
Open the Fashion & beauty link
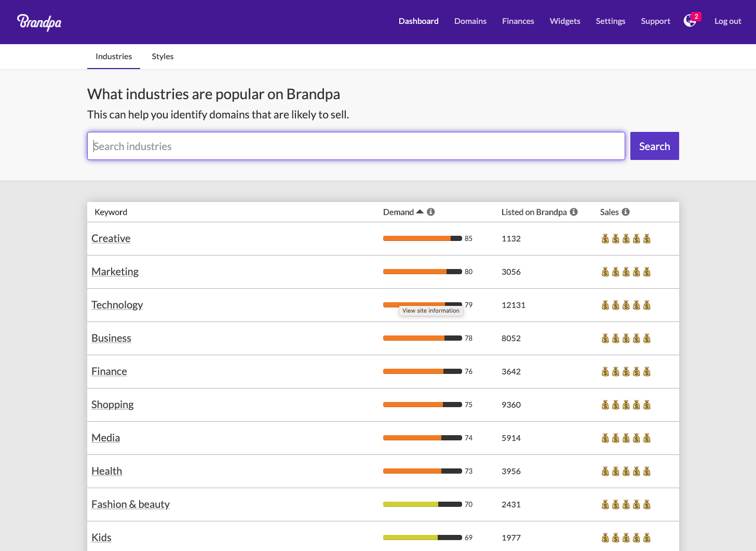131,504
